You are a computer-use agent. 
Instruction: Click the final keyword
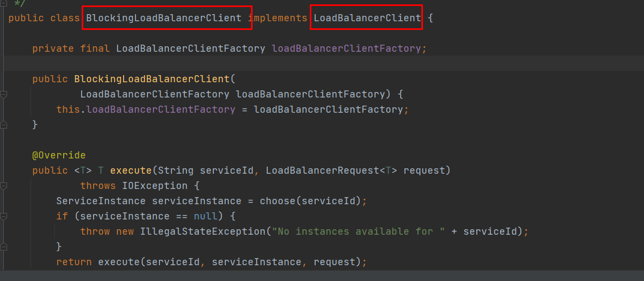pyautogui.click(x=95, y=48)
